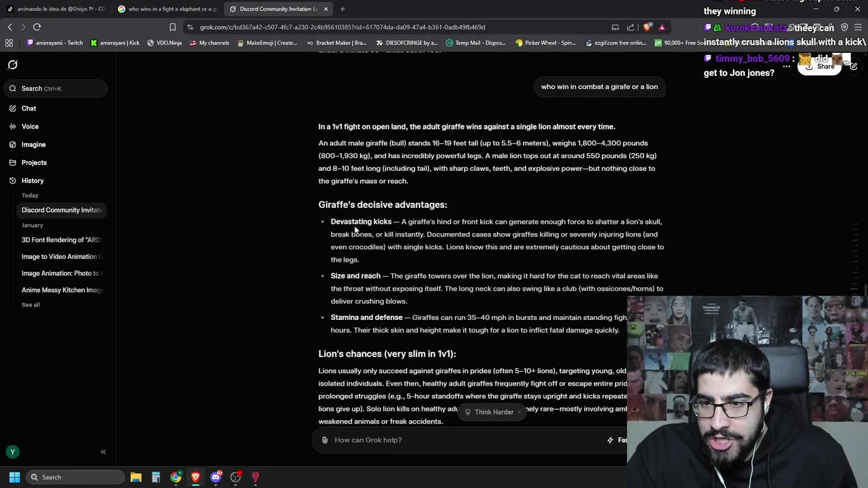Open amirrayani Kick bookmark
The image size is (868, 488).
pyautogui.click(x=115, y=43)
